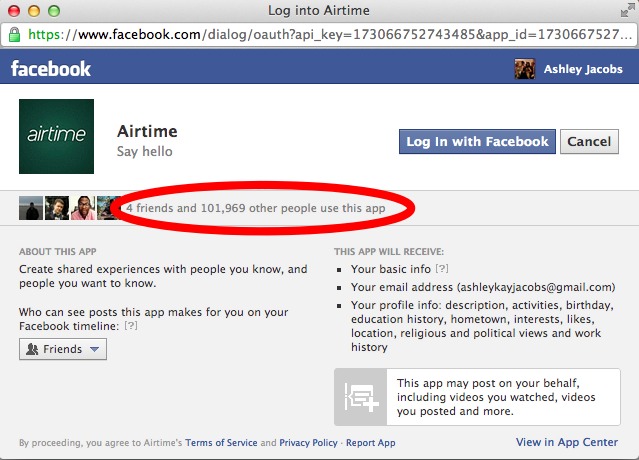Click second friend thumbnail wearing suit

[57, 208]
